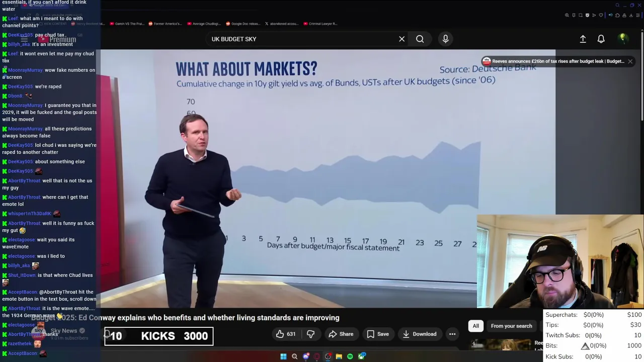Open the Windows Start menu
This screenshot has height=362, width=644.
[x=283, y=356]
